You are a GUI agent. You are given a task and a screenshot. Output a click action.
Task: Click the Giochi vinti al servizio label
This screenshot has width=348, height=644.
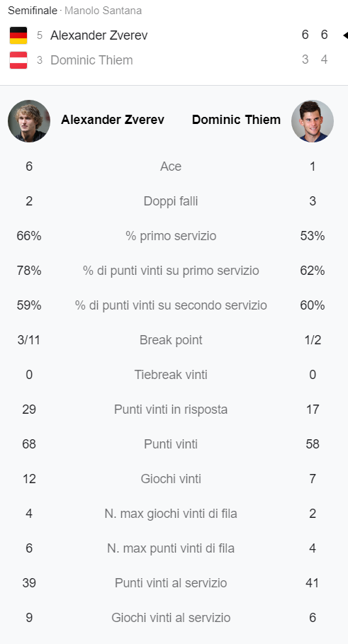tap(171, 618)
